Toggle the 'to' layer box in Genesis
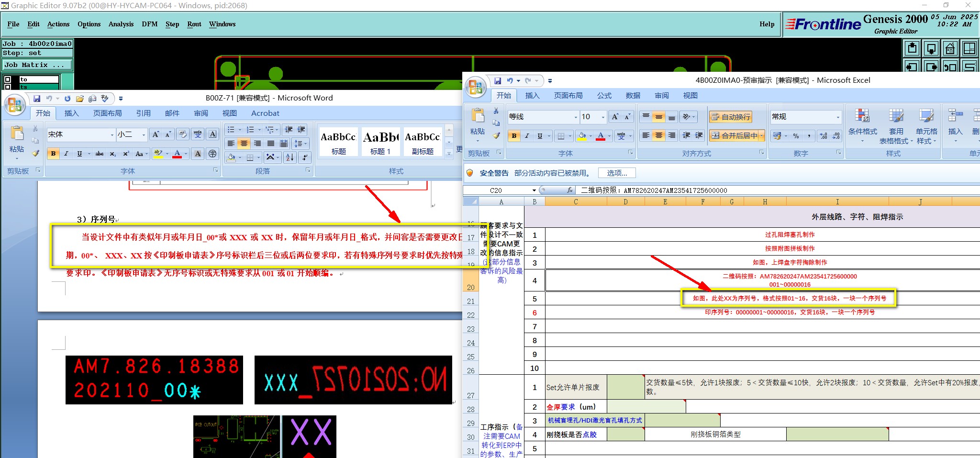 click(x=8, y=79)
